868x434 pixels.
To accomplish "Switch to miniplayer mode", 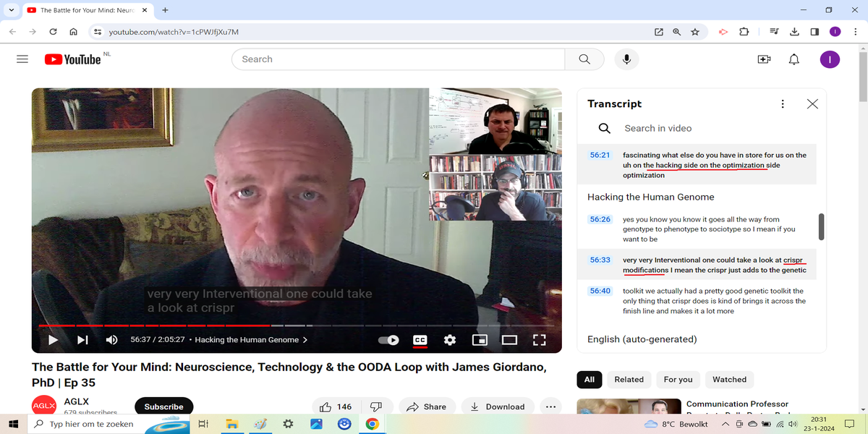I will point(480,339).
